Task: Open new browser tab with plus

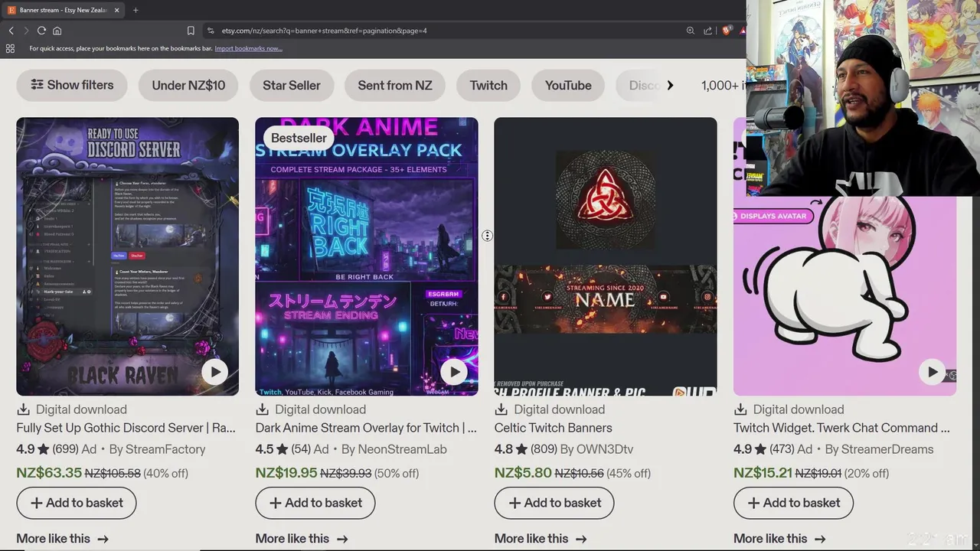Action: point(136,10)
